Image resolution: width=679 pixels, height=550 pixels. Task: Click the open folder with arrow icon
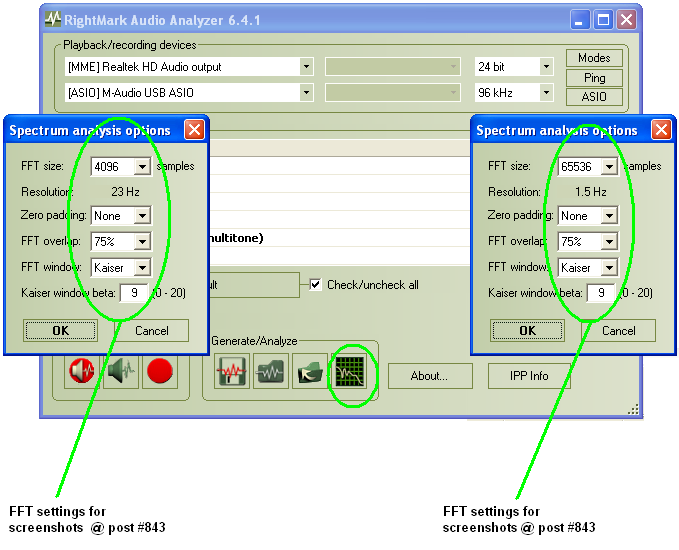310,371
